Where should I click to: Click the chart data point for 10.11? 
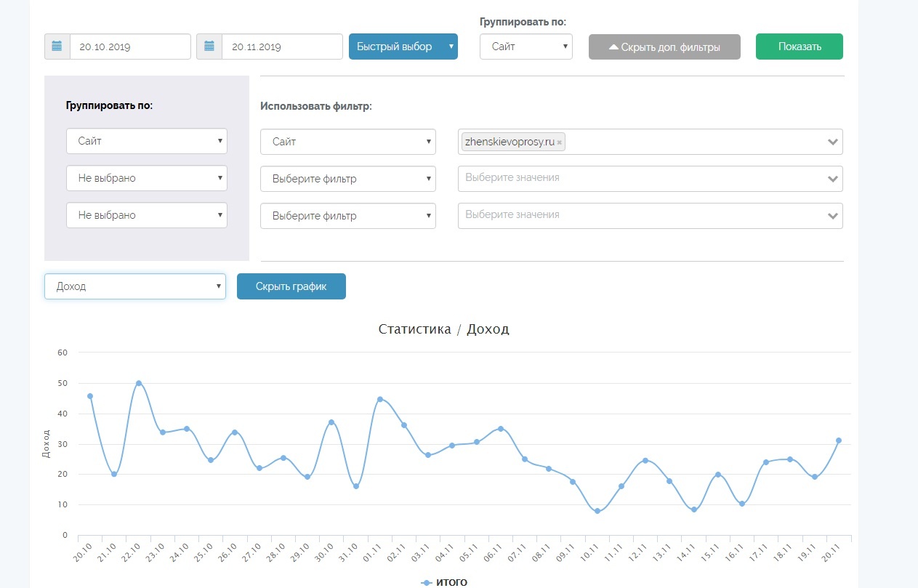click(597, 511)
